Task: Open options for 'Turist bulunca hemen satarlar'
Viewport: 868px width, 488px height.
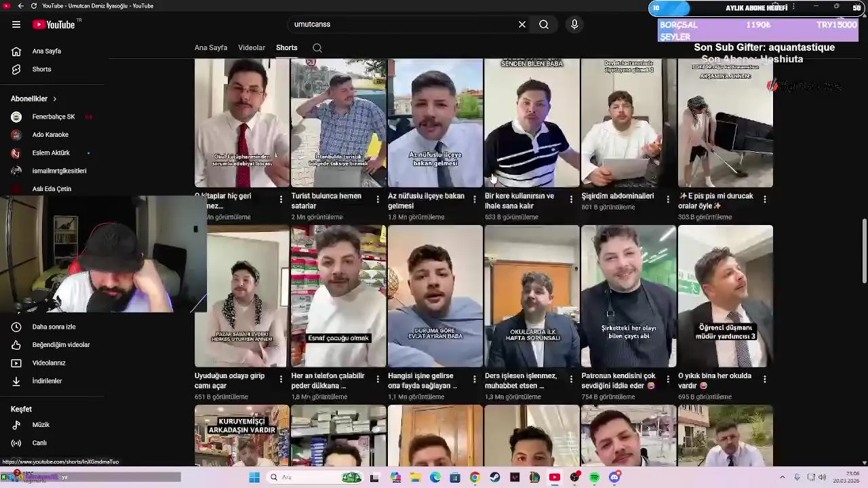Action: click(378, 199)
